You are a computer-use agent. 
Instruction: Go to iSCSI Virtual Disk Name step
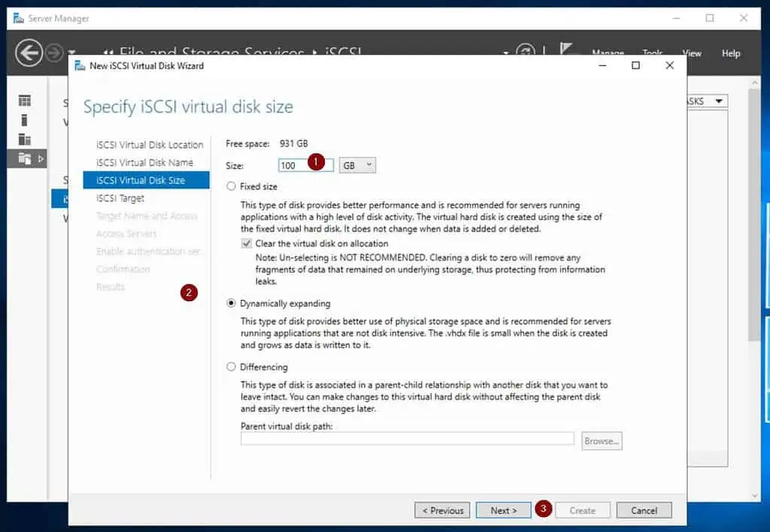(147, 162)
